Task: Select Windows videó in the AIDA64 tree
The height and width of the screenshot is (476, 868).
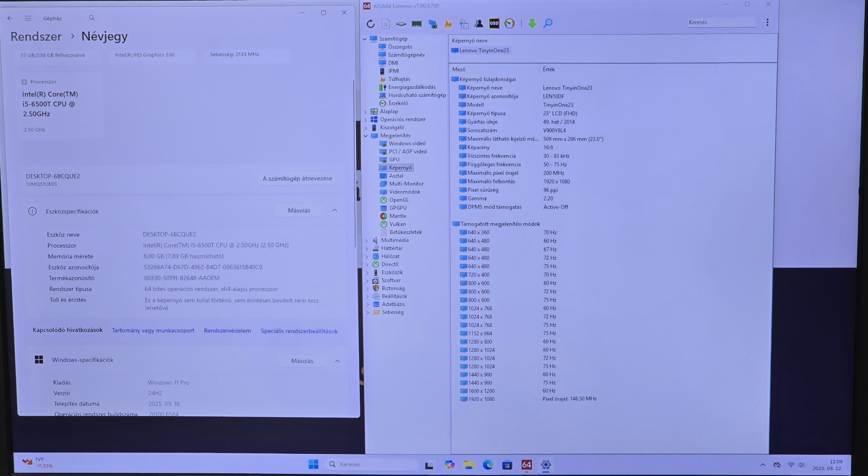Action: tap(407, 143)
